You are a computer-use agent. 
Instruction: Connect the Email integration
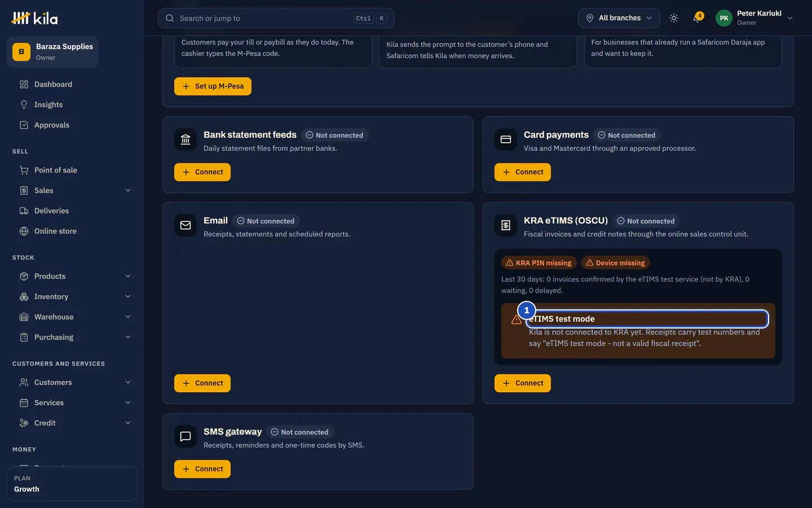202,383
